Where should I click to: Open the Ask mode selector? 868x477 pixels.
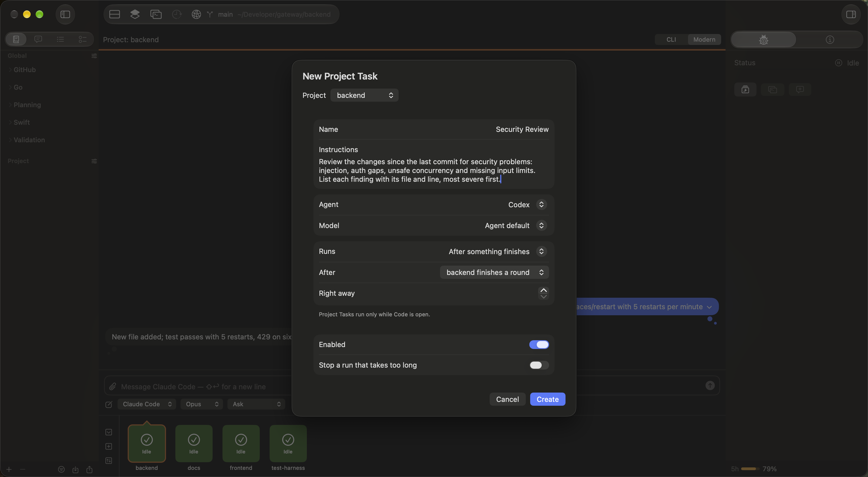coord(256,404)
